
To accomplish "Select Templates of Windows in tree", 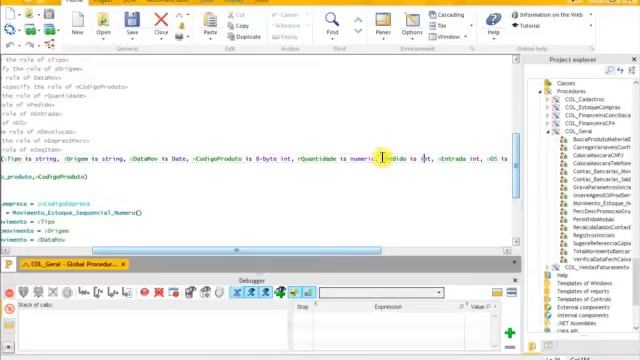I will pyautogui.click(x=584, y=283).
